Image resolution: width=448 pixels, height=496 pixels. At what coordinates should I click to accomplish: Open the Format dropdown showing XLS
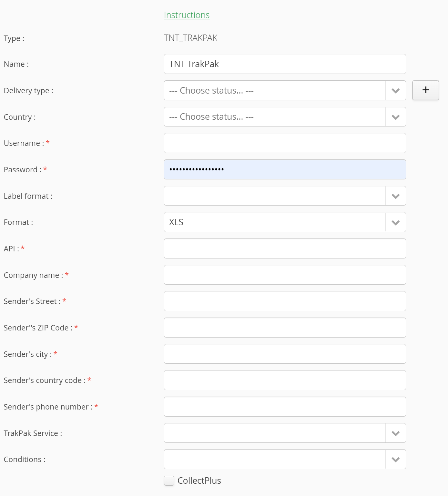(x=285, y=222)
